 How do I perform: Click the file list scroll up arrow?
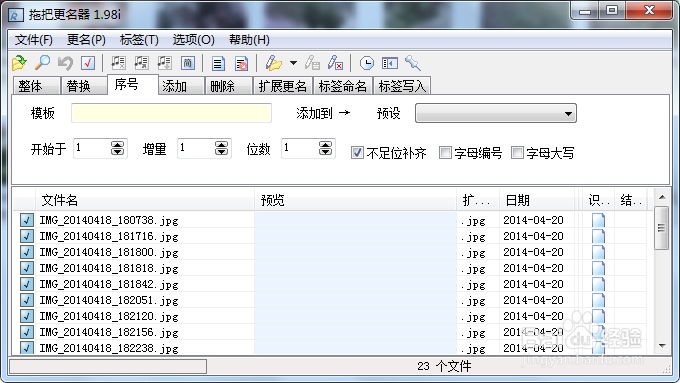point(662,197)
